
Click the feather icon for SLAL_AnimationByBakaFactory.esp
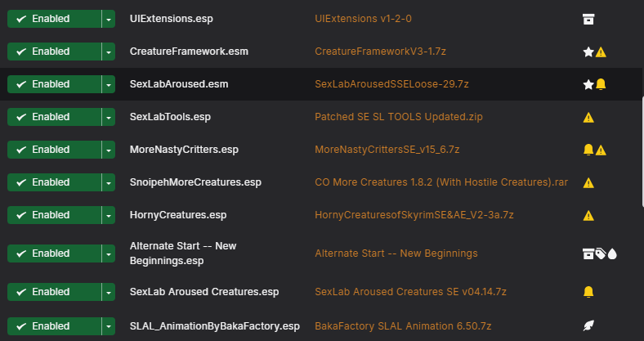pos(588,326)
